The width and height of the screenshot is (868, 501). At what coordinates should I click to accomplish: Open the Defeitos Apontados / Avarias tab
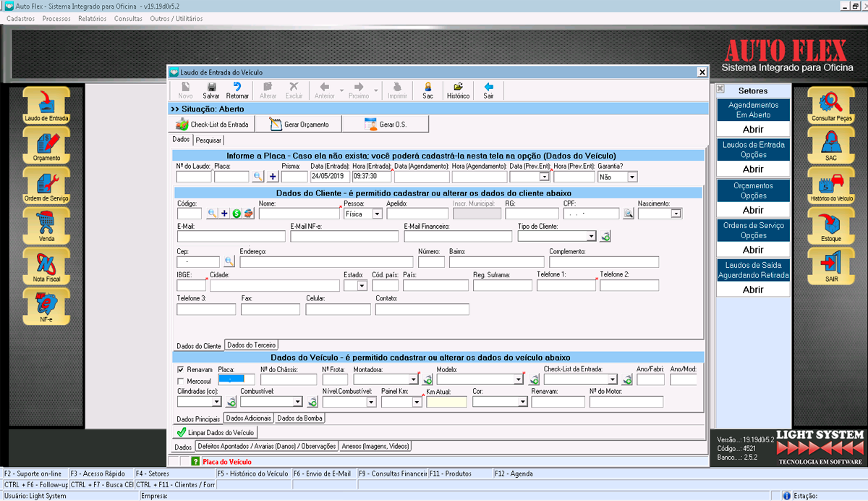tap(267, 447)
